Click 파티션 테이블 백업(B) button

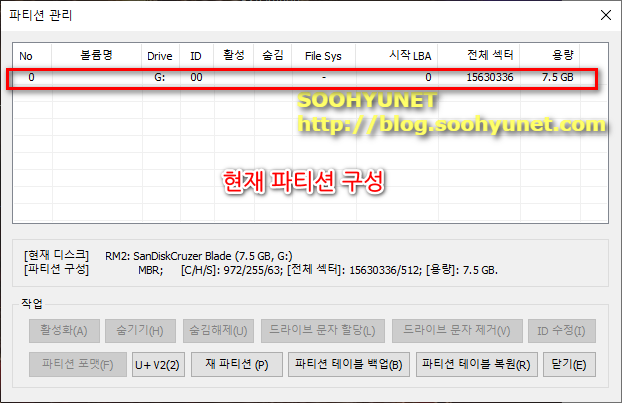[349, 365]
